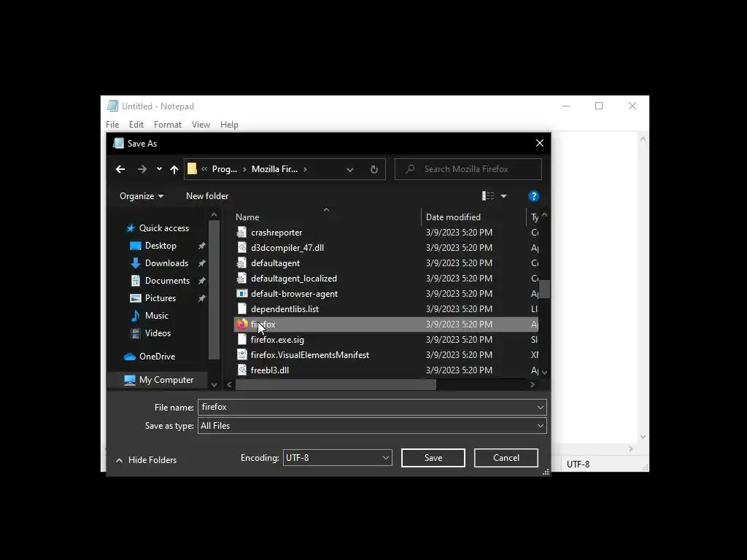Expand the File name dropdown arrow
This screenshot has height=560, width=747.
541,407
